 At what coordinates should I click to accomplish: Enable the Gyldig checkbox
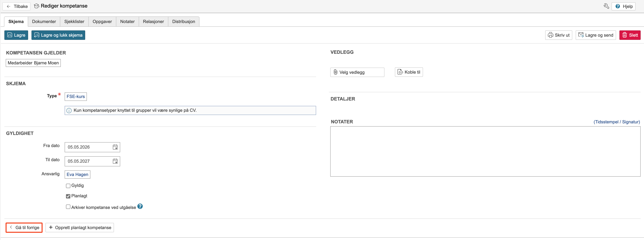click(68, 186)
